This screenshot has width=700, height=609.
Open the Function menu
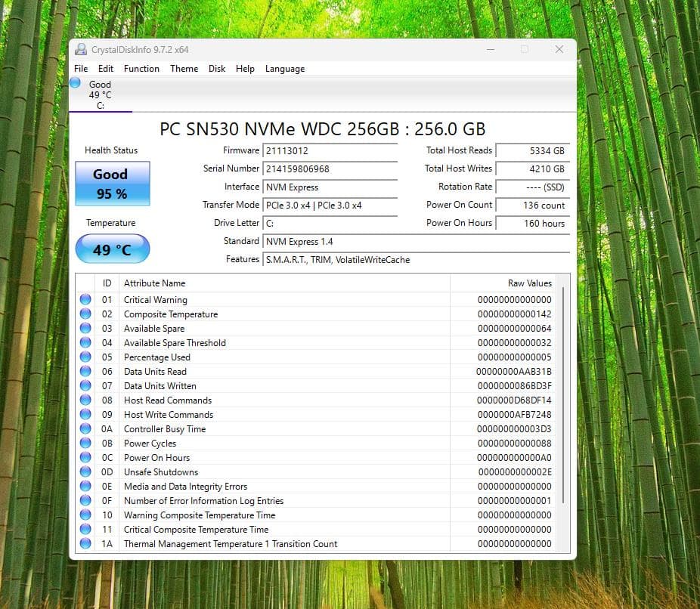point(141,69)
